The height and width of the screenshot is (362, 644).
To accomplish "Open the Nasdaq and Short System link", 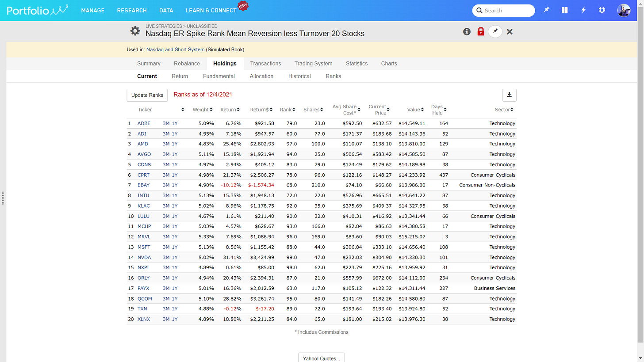I will click(175, 50).
